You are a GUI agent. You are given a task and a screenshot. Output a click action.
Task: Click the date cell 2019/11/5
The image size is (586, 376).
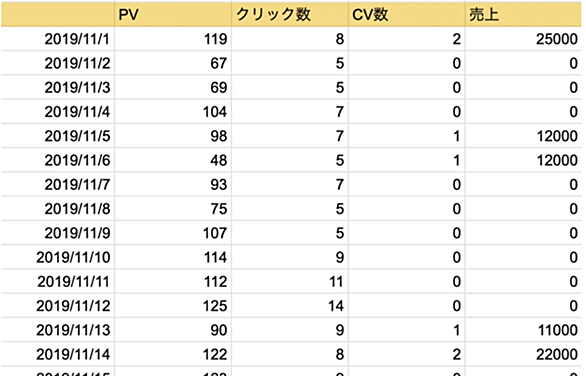(58, 136)
